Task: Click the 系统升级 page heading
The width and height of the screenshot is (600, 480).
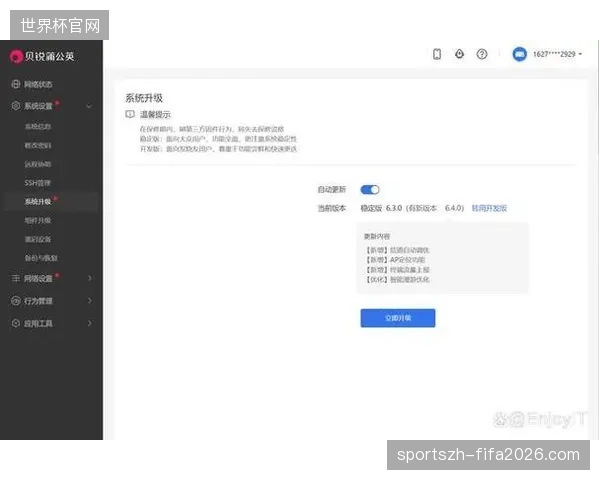Action: click(144, 98)
